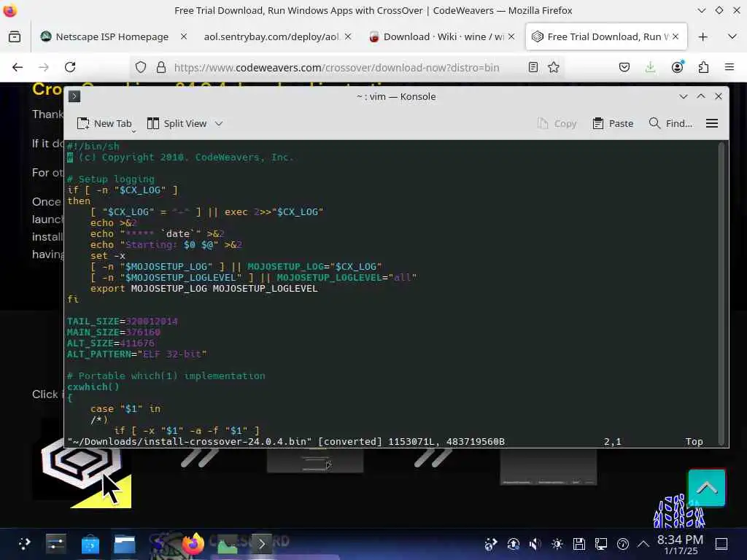Viewport: 747px width, 560px height.
Task: Open file manager from taskbar
Action: (125, 544)
